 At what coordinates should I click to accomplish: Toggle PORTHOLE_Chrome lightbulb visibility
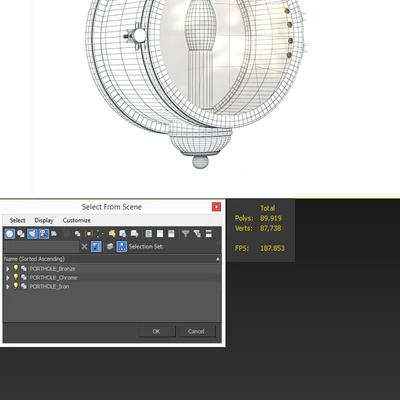tap(16, 277)
